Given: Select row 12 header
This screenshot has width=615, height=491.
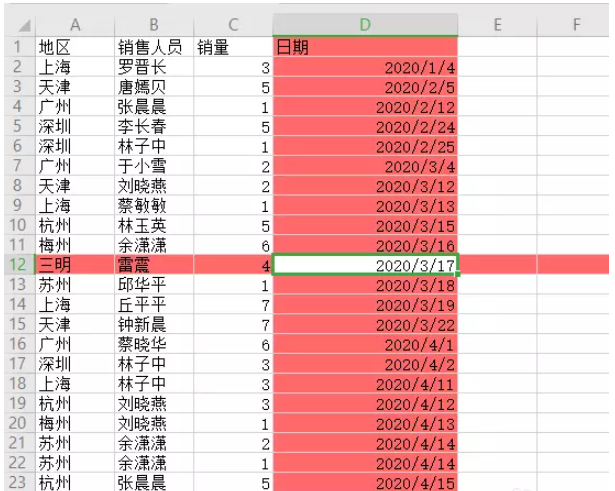Looking at the screenshot, I should tap(19, 265).
